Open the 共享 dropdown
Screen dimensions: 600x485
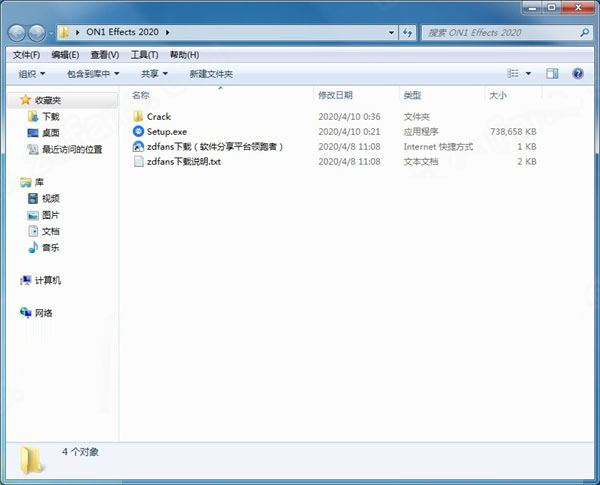154,73
